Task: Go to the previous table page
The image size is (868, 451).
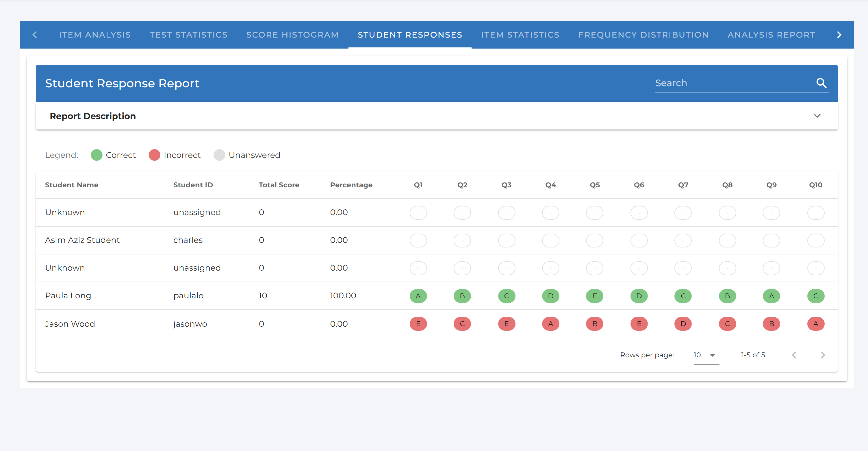Action: (x=794, y=355)
